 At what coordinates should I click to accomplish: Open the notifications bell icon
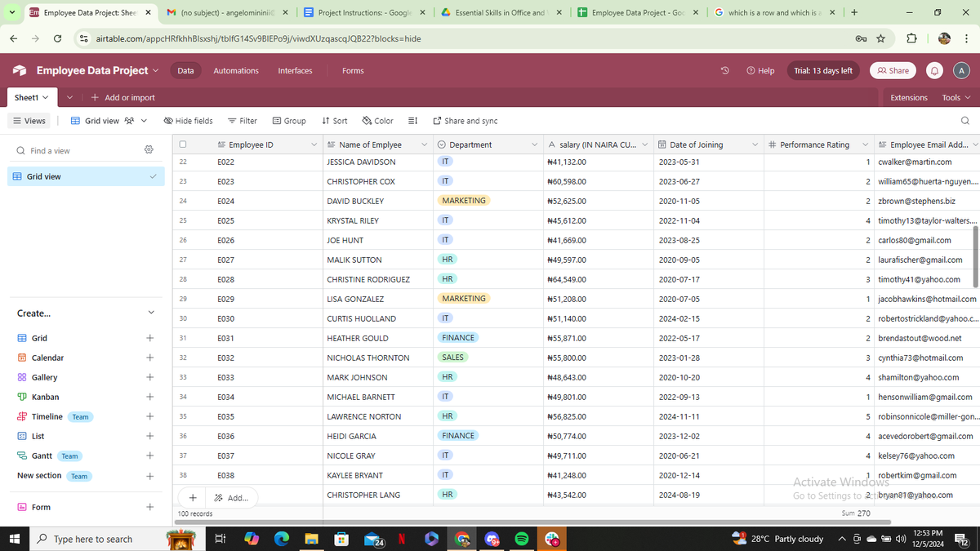point(935,71)
